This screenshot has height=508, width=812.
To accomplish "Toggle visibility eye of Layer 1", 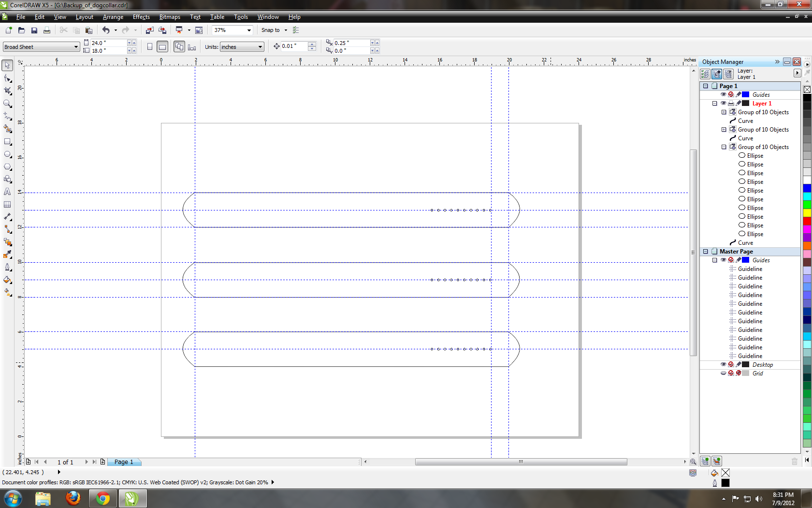I will coord(724,103).
